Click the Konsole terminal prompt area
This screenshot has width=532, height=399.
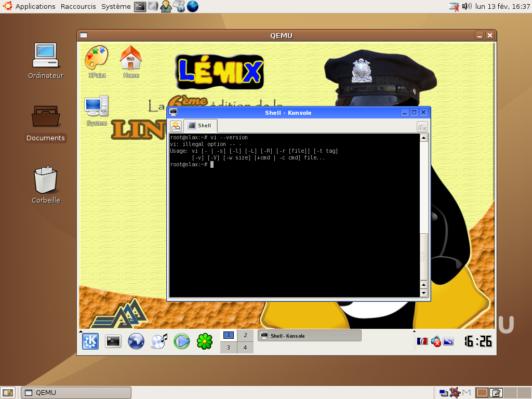tap(294, 215)
